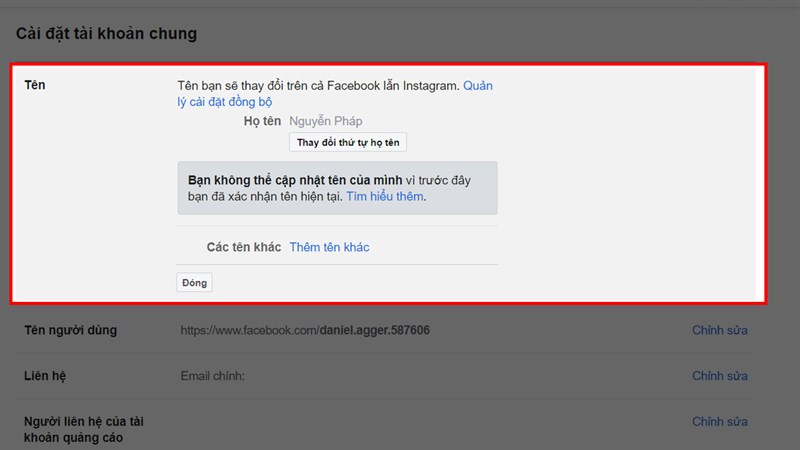
Task: Click the Email chính text
Action: click(x=212, y=376)
